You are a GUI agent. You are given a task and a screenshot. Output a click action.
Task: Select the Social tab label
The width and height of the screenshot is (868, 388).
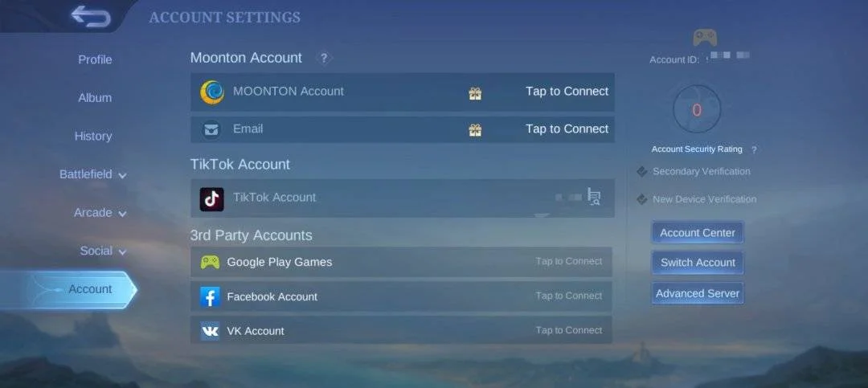point(96,251)
